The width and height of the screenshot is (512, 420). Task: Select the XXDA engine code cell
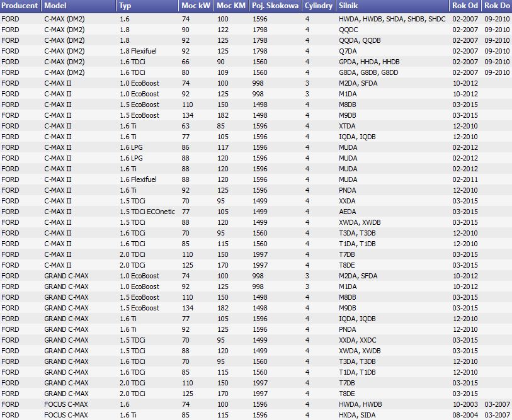347,201
